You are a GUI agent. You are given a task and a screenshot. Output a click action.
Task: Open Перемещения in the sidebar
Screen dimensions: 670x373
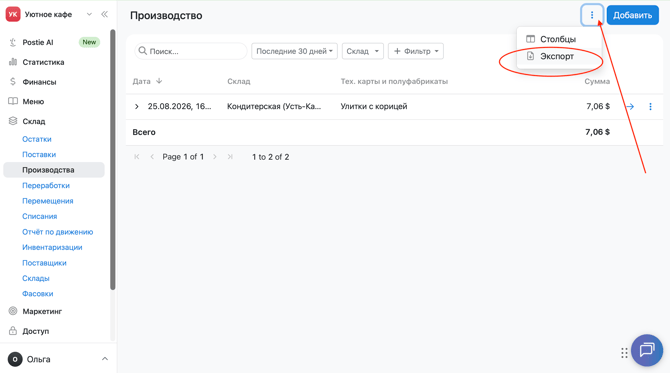[x=47, y=201]
